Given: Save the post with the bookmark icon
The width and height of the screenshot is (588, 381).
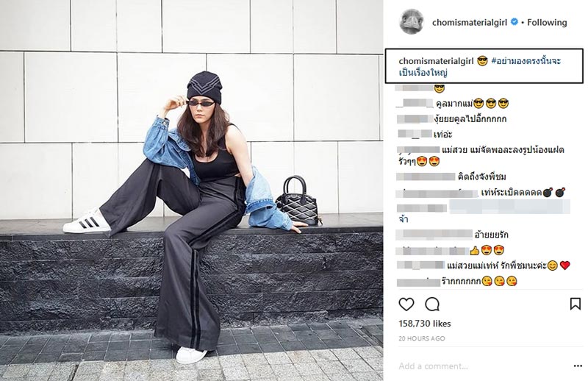Looking at the screenshot, I should (576, 304).
